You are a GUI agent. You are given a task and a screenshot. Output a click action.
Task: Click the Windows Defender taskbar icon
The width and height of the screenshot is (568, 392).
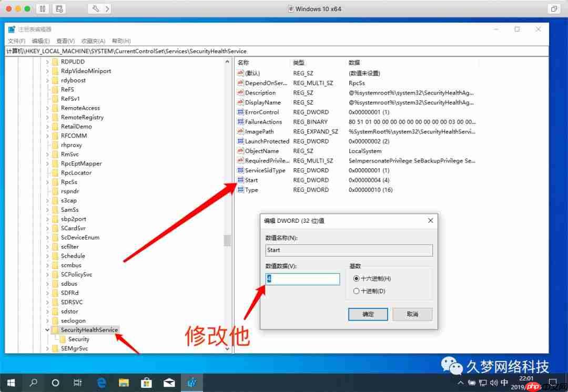(192, 383)
